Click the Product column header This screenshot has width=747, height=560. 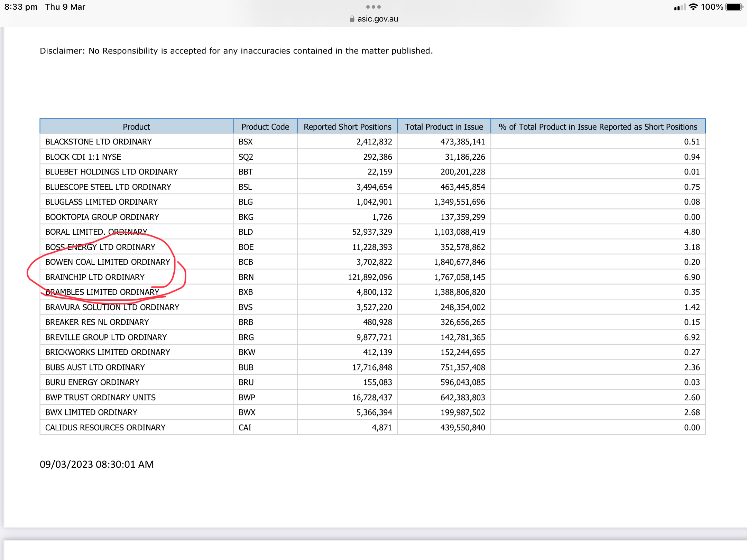(x=136, y=127)
